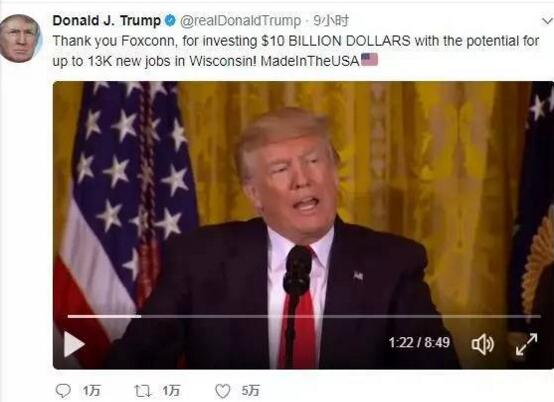Image resolution: width=554 pixels, height=402 pixels.
Task: Retweet using the arrows icon
Action: 143,391
